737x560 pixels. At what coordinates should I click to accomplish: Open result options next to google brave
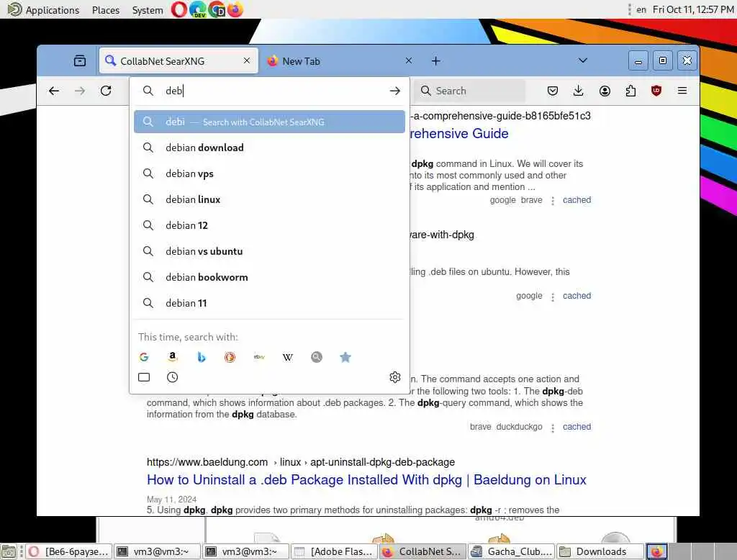pyautogui.click(x=553, y=201)
